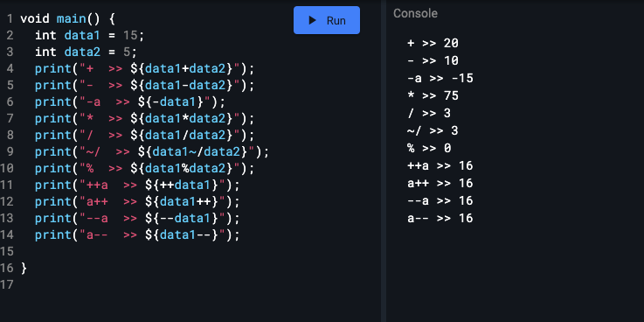Run the Dart code

point(327,20)
